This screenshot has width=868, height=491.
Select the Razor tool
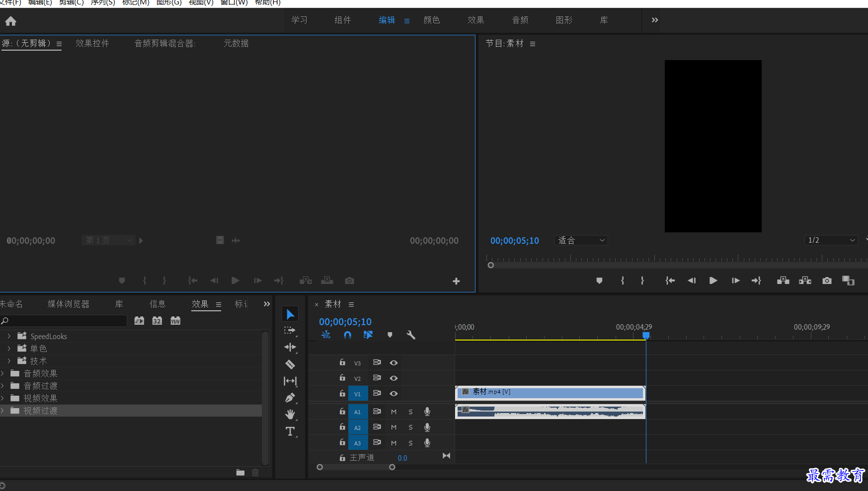click(x=290, y=364)
